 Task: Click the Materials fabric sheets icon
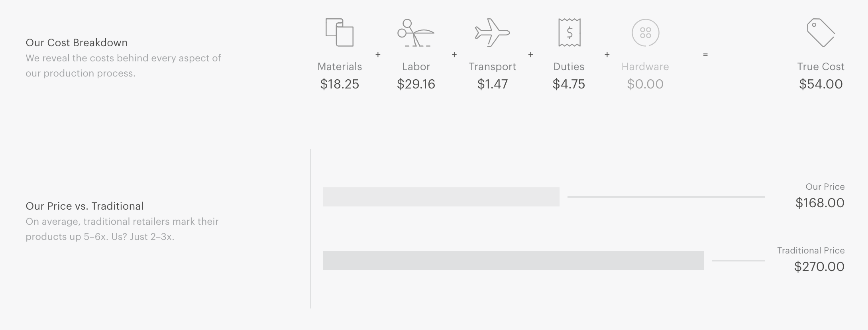click(x=340, y=32)
